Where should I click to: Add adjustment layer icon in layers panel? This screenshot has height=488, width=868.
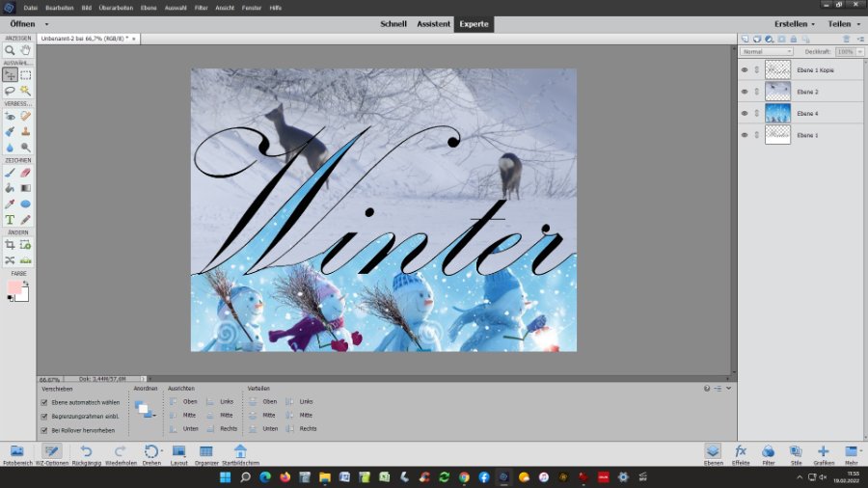click(769, 40)
